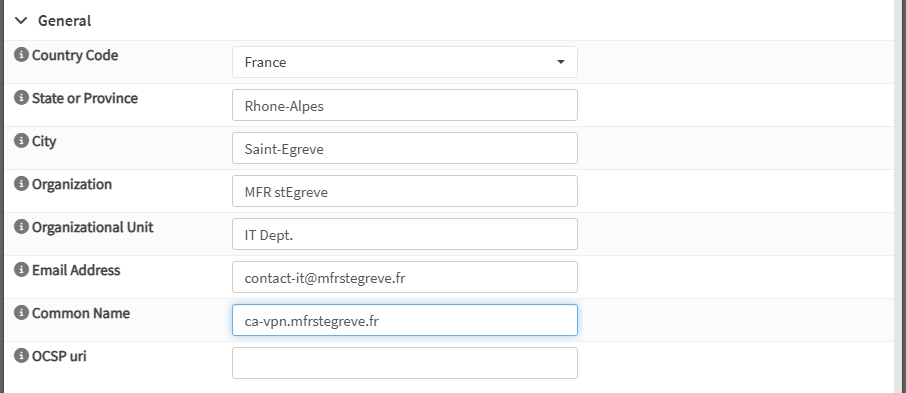This screenshot has height=393, width=906.
Task: Click the info icon beside Email Address
Action: point(21,269)
